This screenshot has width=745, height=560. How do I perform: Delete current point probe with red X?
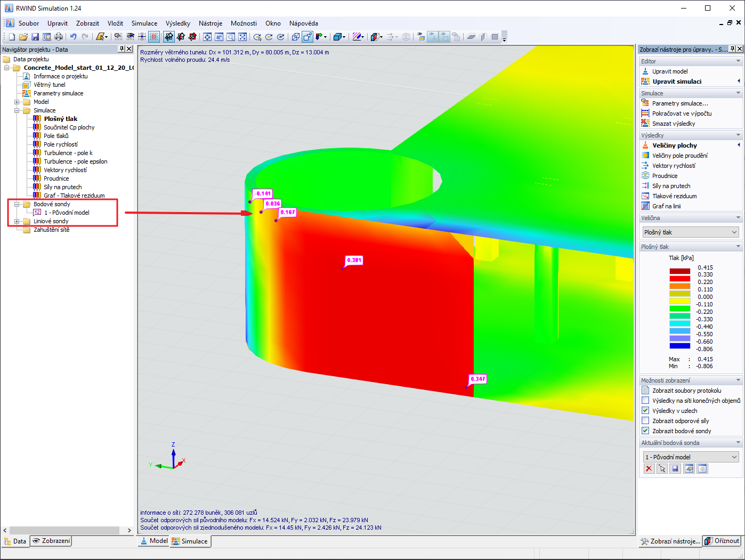649,469
